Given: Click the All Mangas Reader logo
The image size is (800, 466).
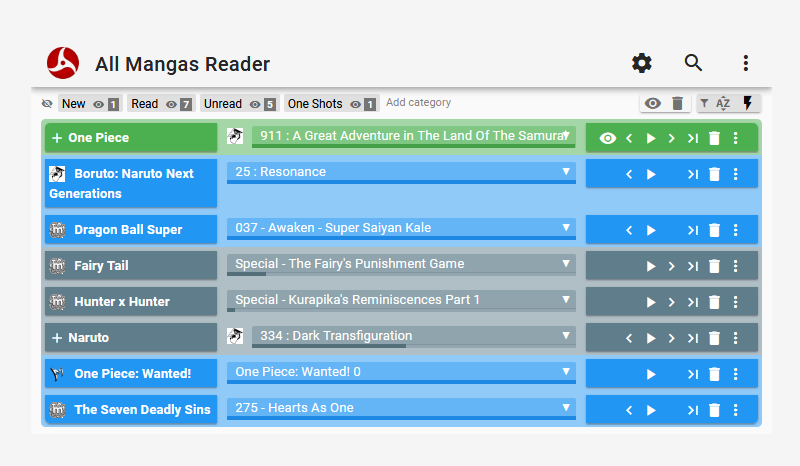Looking at the screenshot, I should pyautogui.click(x=63, y=63).
